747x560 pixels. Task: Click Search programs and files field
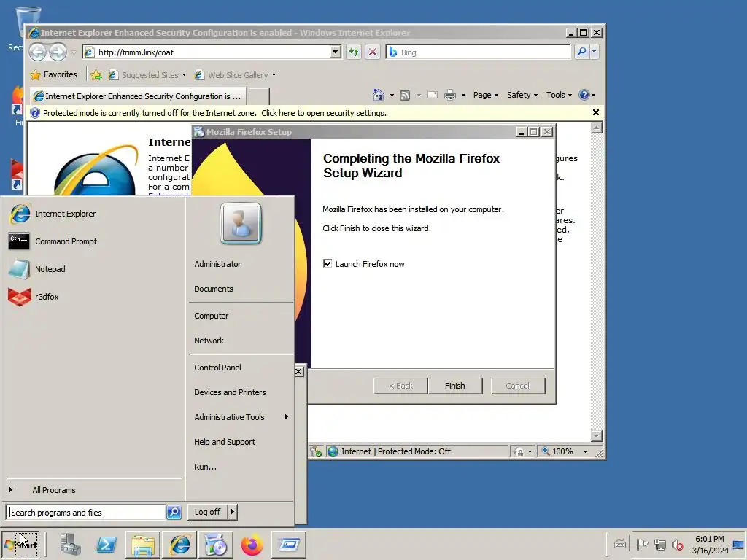point(86,512)
